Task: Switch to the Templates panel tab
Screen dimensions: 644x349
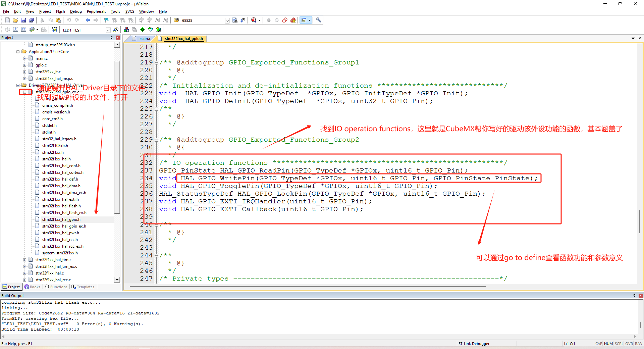Action: point(83,287)
